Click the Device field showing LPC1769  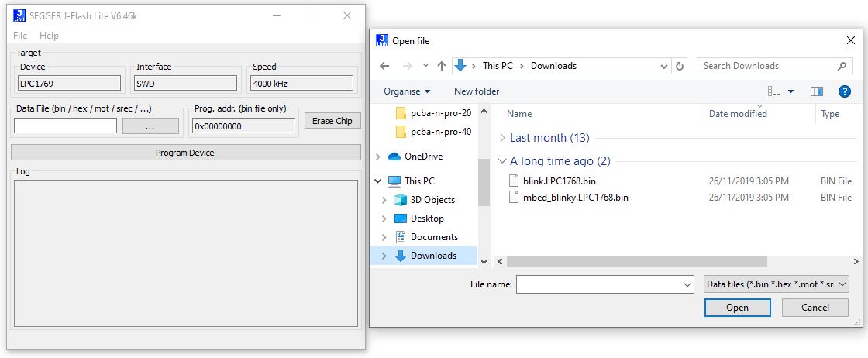[69, 84]
